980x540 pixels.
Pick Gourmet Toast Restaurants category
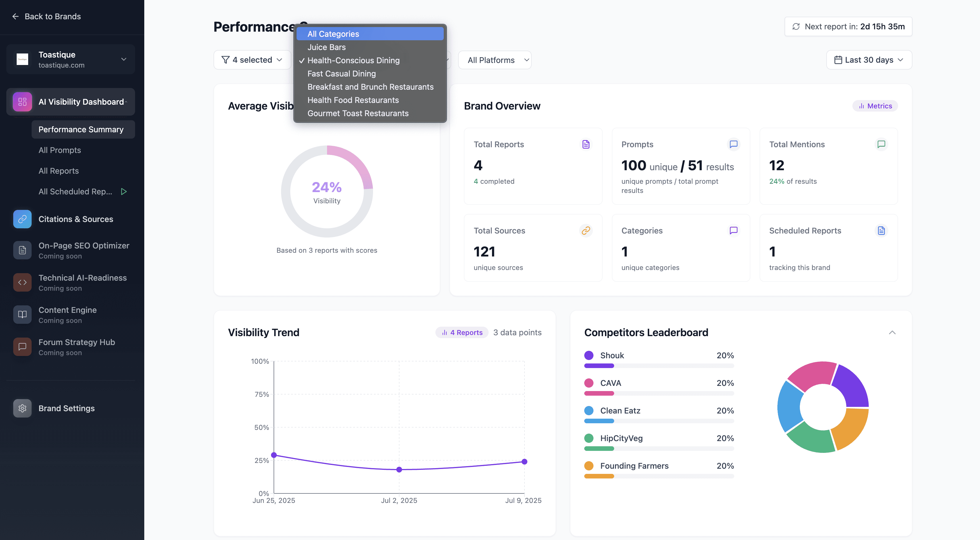coord(358,113)
